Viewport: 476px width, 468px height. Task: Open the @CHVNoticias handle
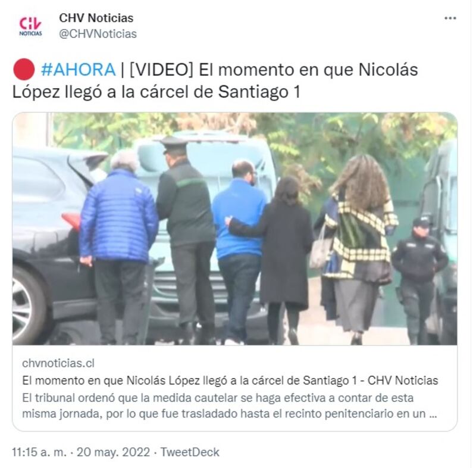pos(98,34)
